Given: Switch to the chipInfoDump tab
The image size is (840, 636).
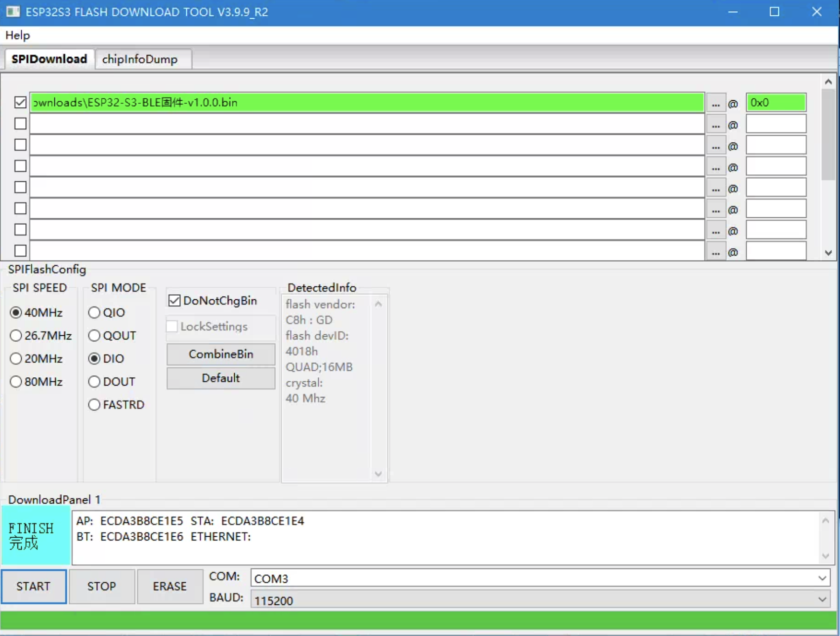Looking at the screenshot, I should pos(140,59).
